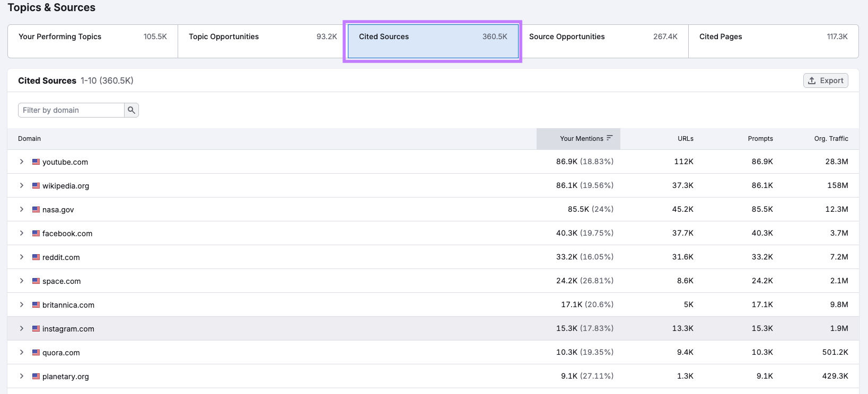
Task: Click the flag icon beside planetary.org
Action: point(36,377)
